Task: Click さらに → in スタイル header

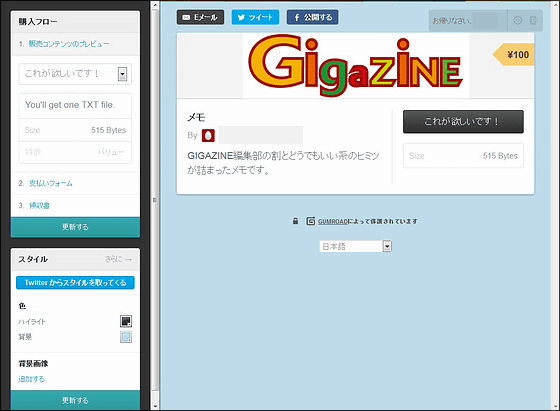Action: pyautogui.click(x=118, y=259)
